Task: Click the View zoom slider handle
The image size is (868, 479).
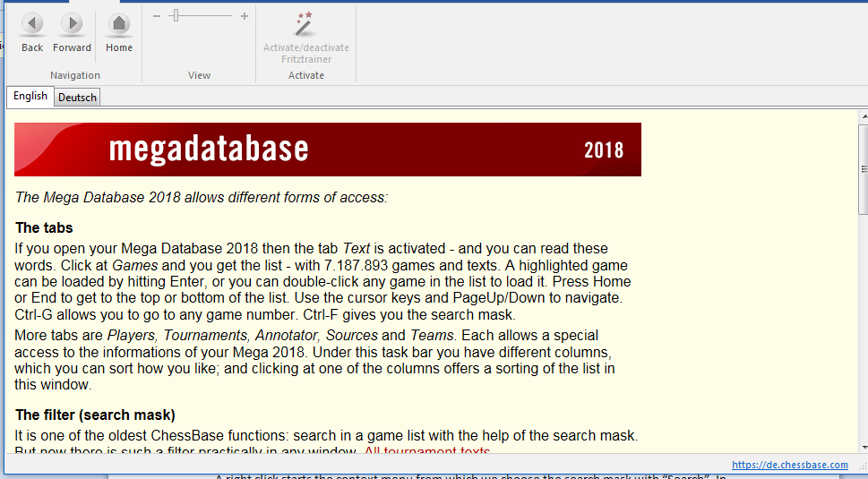Action: (176, 15)
